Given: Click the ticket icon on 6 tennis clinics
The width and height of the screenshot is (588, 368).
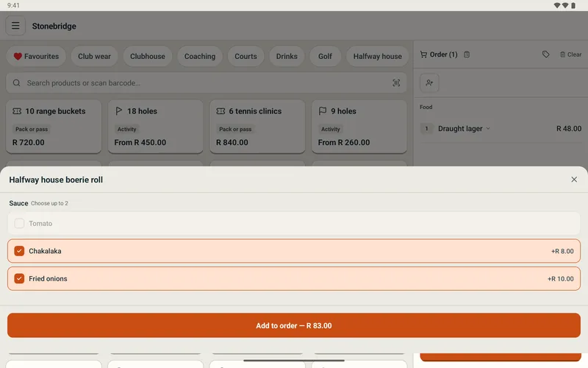Looking at the screenshot, I should point(221,111).
